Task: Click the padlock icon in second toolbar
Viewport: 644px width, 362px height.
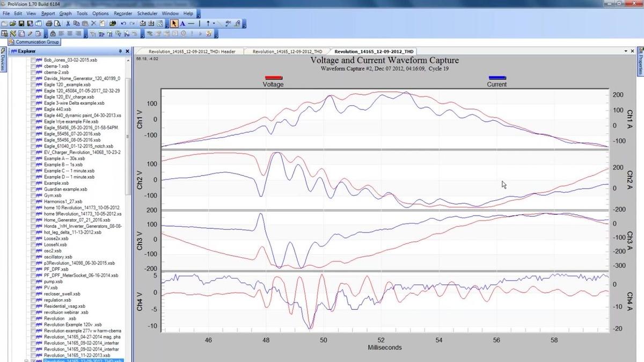Action: 53,34
